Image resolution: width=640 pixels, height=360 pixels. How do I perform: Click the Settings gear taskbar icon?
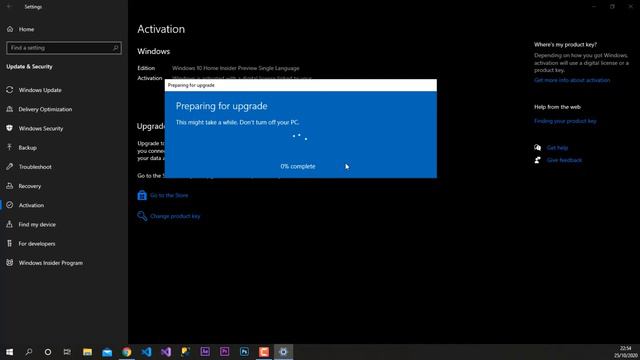(x=283, y=352)
